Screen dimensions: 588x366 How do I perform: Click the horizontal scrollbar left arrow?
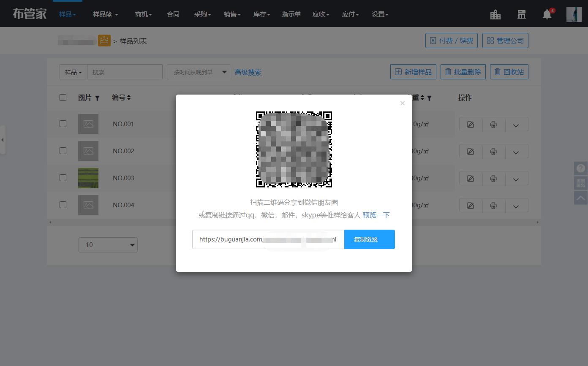click(x=50, y=222)
